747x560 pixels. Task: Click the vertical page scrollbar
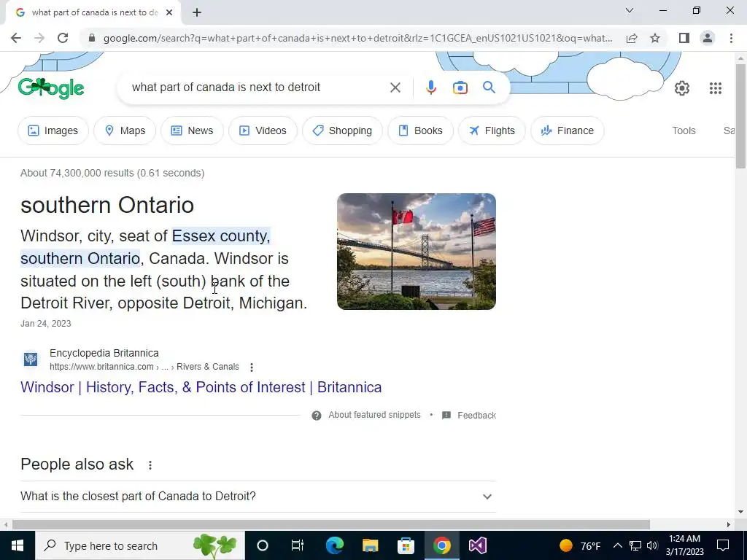[x=740, y=116]
